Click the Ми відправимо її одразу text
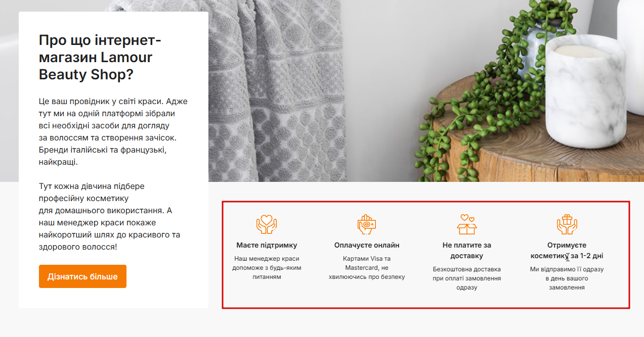The width and height of the screenshot is (644, 337). click(567, 278)
